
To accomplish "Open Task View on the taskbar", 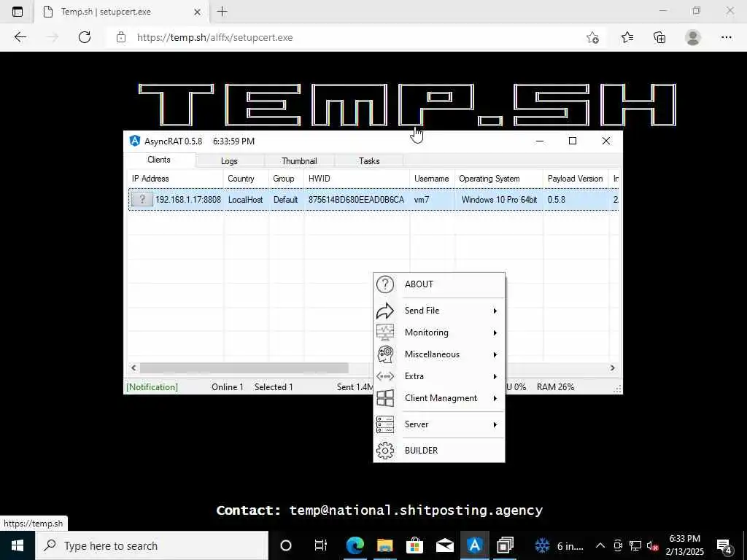I will pyautogui.click(x=321, y=545).
